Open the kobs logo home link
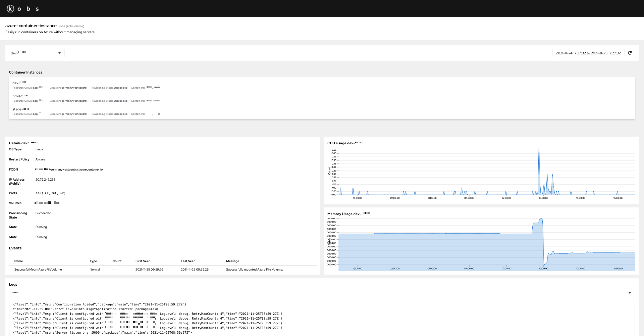Screen dimensions: 644x336 [23, 9]
